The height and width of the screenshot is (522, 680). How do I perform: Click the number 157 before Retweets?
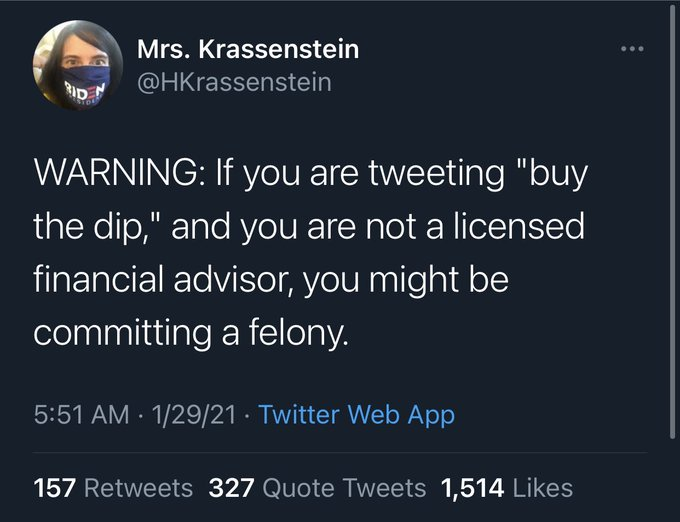[55, 488]
